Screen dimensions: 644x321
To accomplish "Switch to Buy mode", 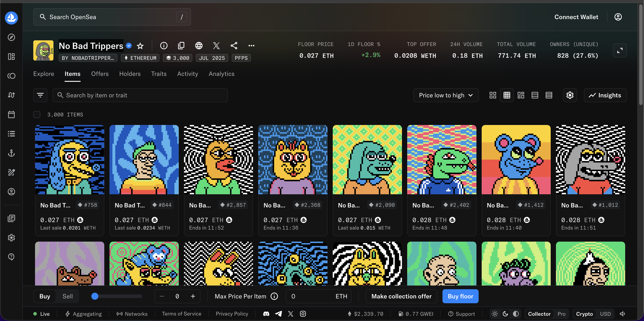I will point(45,296).
